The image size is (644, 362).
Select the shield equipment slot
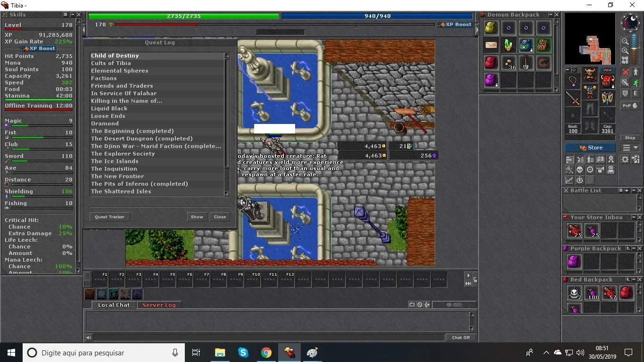[x=609, y=98]
